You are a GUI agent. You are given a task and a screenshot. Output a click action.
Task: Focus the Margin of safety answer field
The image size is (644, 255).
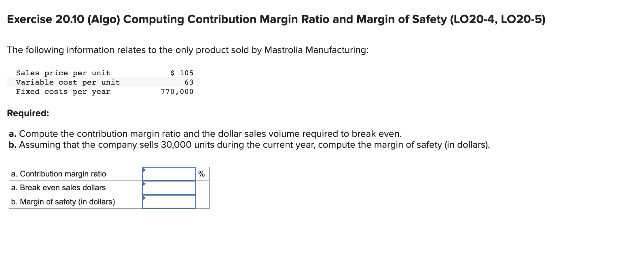(x=169, y=202)
